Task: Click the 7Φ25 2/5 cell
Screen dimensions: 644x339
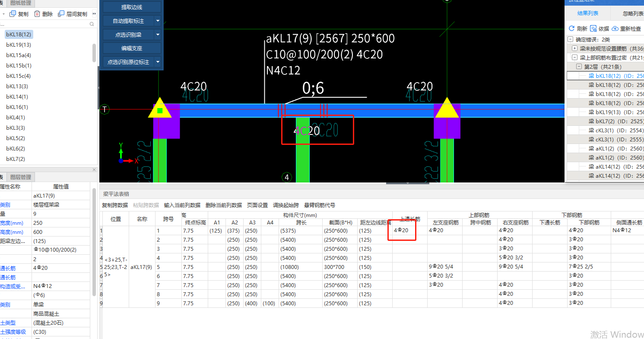Action: [x=589, y=267]
